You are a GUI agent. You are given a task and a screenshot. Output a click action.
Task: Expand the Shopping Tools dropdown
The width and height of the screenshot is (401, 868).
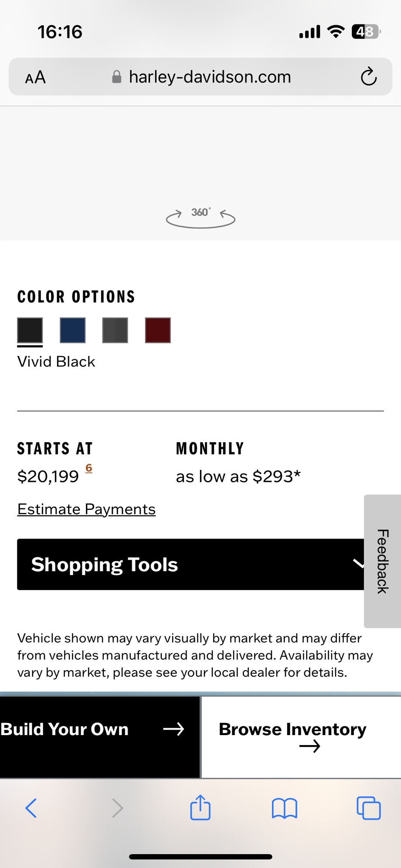190,564
